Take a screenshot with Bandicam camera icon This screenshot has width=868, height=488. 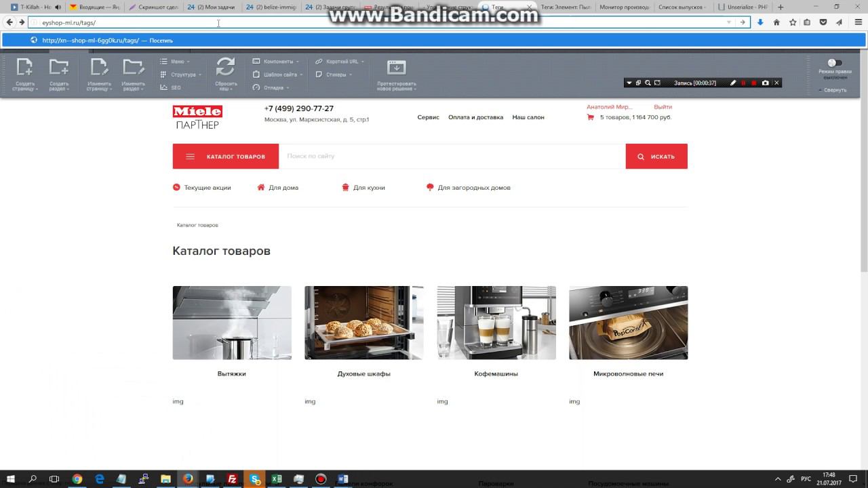[x=766, y=83]
